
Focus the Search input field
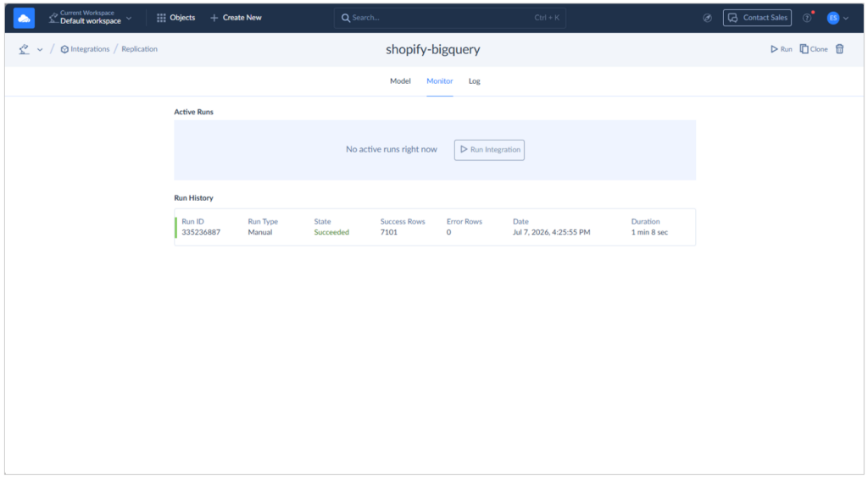point(449,18)
